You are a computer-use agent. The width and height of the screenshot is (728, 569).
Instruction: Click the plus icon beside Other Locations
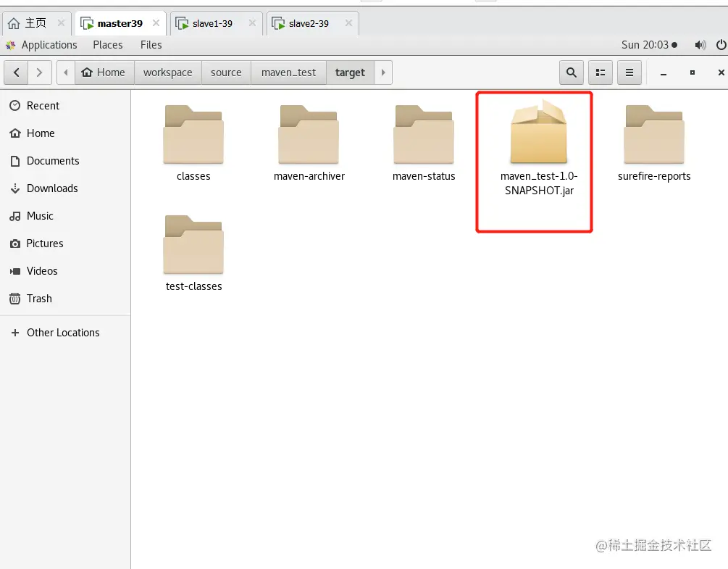click(x=15, y=333)
